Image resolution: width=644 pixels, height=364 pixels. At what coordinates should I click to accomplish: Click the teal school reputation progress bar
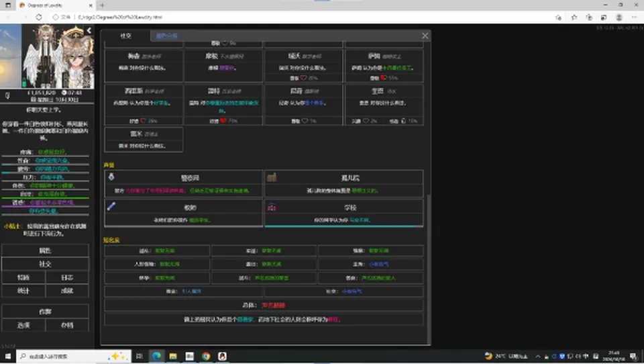[343, 226]
